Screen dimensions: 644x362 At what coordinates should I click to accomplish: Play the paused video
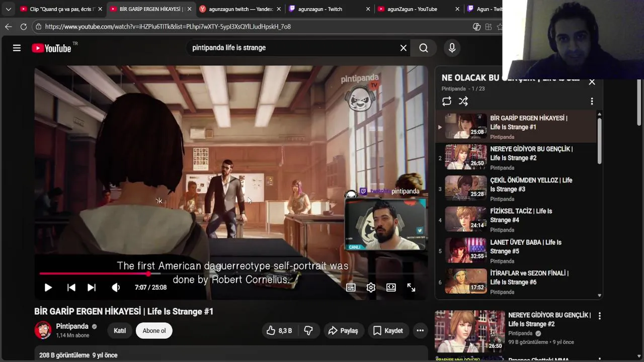pyautogui.click(x=48, y=288)
